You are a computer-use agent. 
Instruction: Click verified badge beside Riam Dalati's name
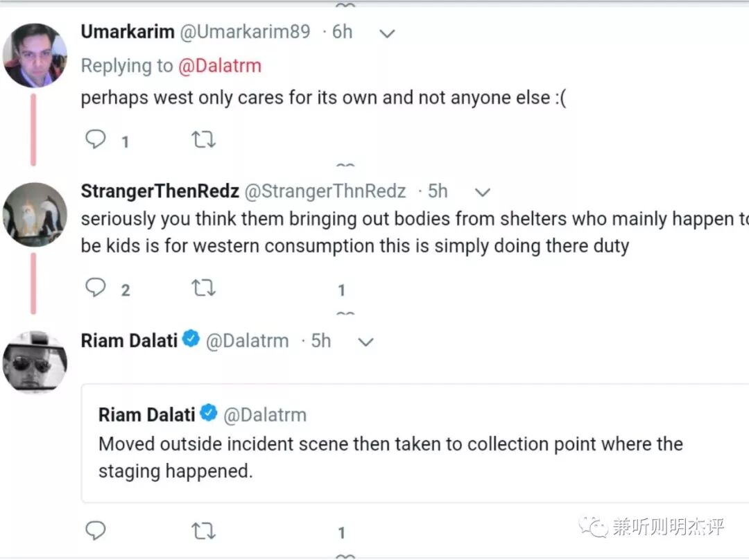[191, 340]
